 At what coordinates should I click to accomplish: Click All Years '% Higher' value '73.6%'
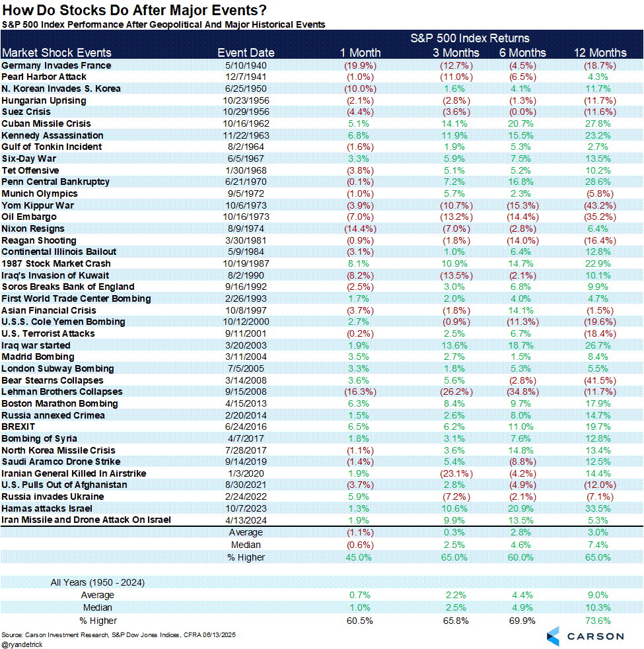(598, 621)
